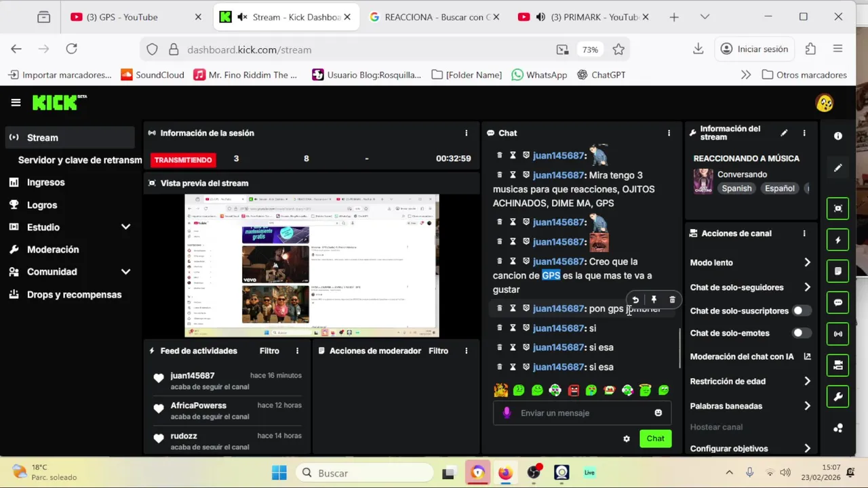Delete hovered message via floating trash icon
Image resolution: width=868 pixels, height=488 pixels.
click(x=672, y=300)
